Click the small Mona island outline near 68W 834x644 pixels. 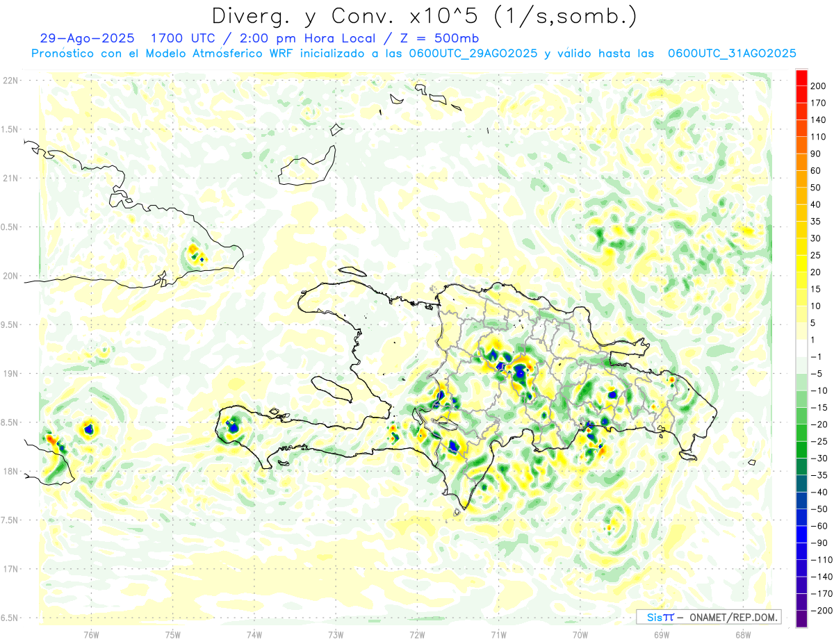751,462
